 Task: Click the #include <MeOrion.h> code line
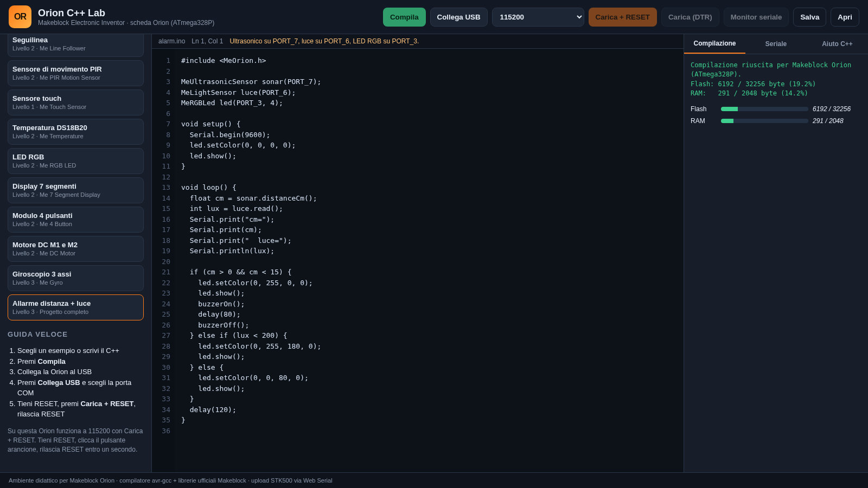224,61
